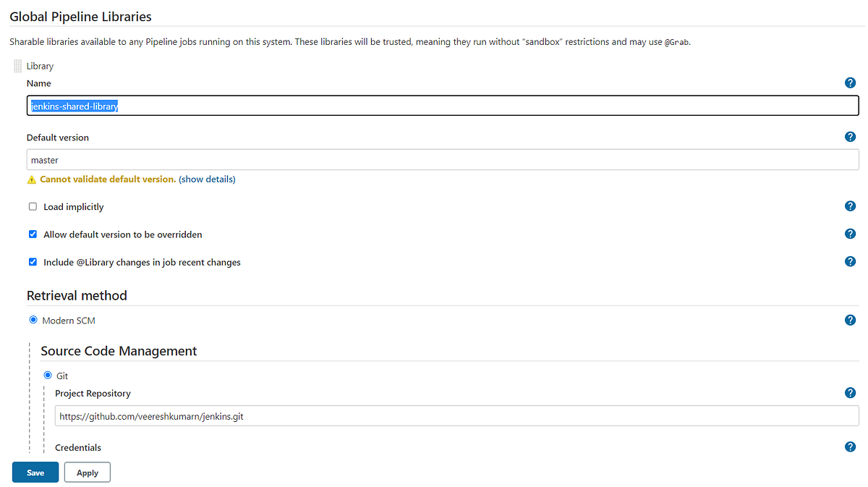Image resolution: width=868 pixels, height=487 pixels.
Task: Disable Allow default version to be overridden
Action: pos(33,234)
